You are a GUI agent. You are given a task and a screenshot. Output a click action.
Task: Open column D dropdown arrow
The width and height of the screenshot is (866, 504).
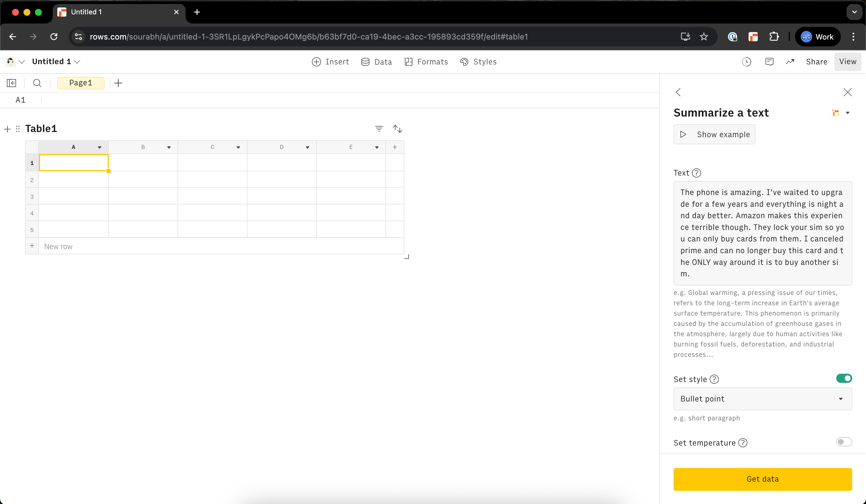click(x=308, y=147)
